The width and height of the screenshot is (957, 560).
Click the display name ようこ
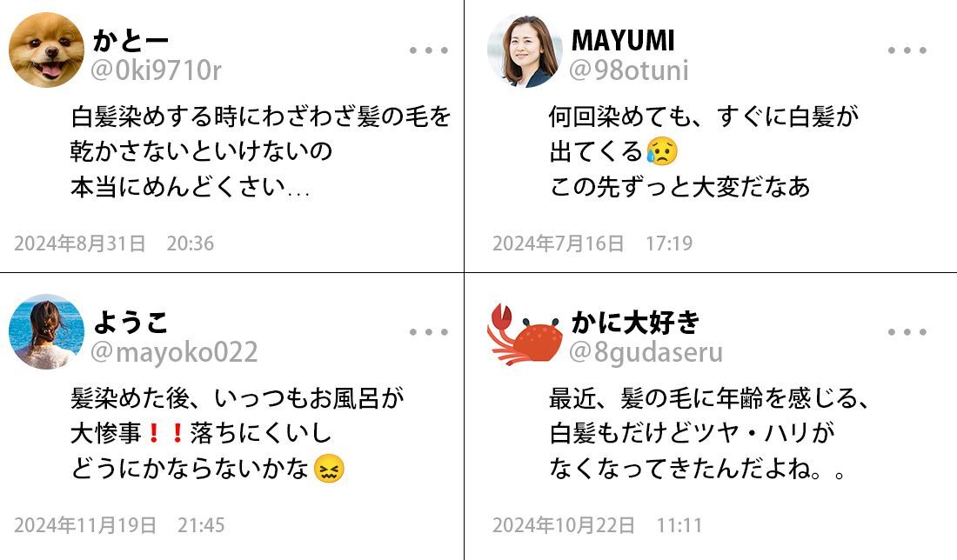[130, 322]
